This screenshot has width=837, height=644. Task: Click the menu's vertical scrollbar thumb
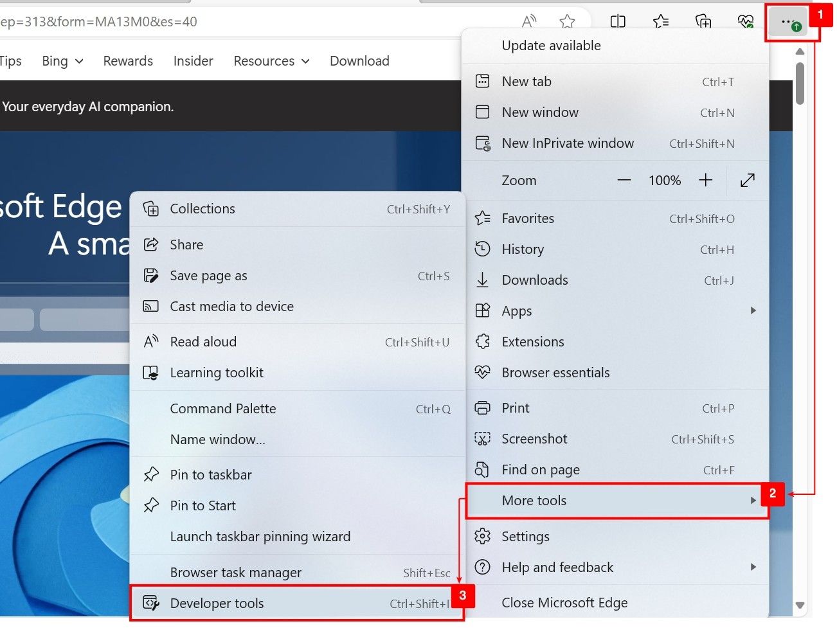[800, 83]
